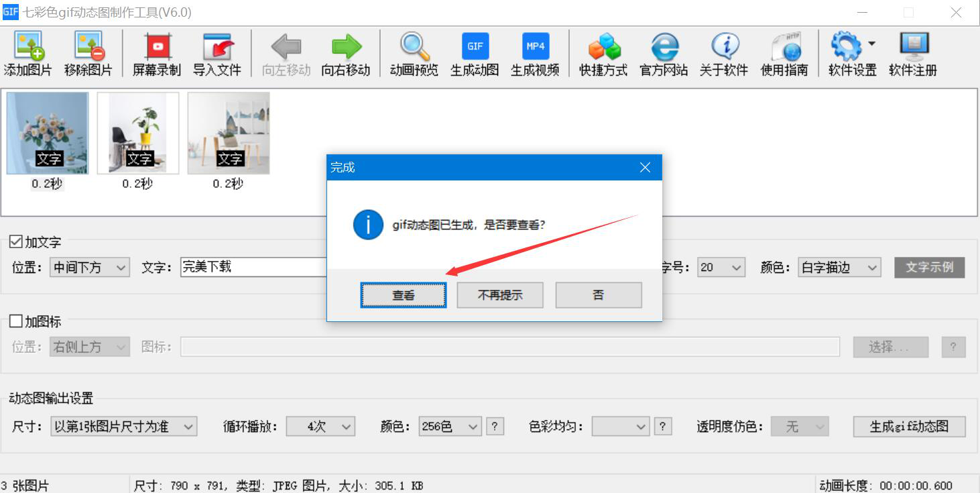Click the 生成gif动态图 button
Image resolution: width=980 pixels, height=493 pixels.
click(910, 427)
